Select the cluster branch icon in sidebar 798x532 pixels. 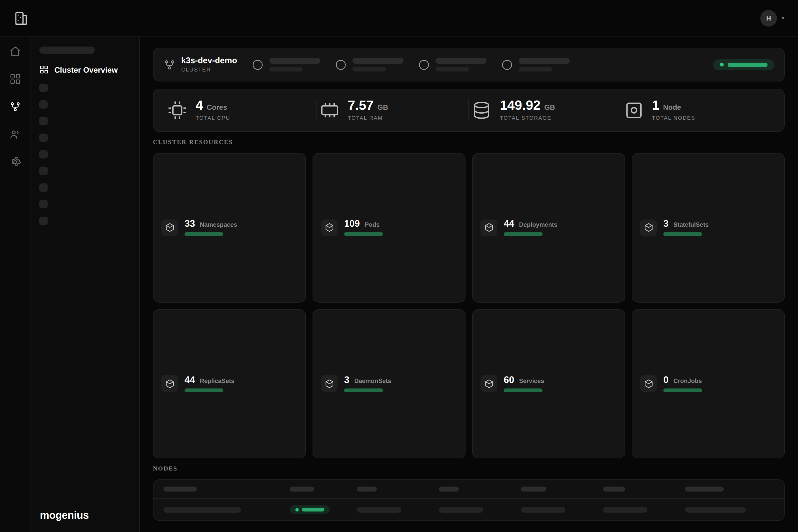15,106
